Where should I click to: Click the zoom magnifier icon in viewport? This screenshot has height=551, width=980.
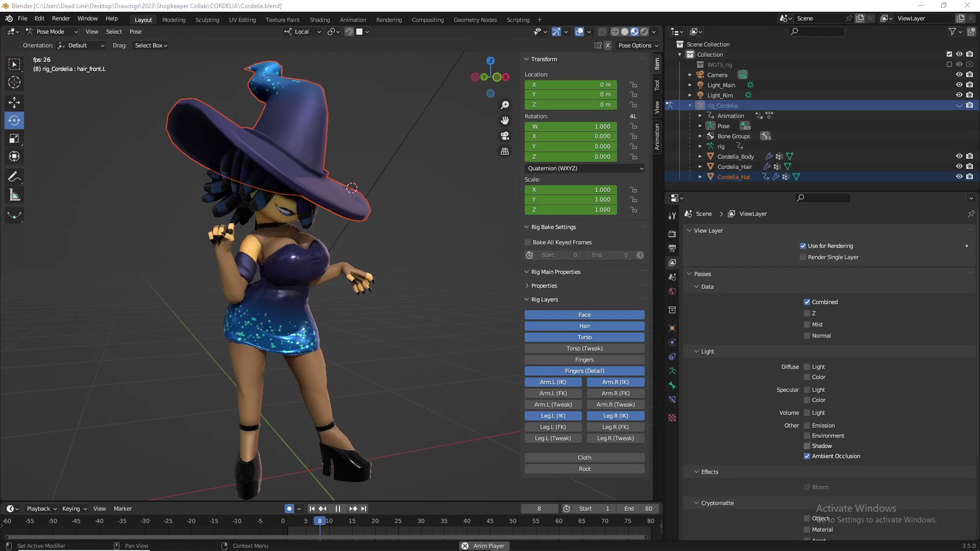[x=505, y=105]
